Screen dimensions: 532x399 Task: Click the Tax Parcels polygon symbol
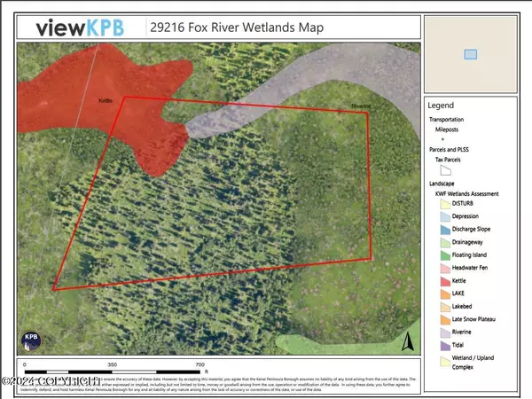coord(447,168)
